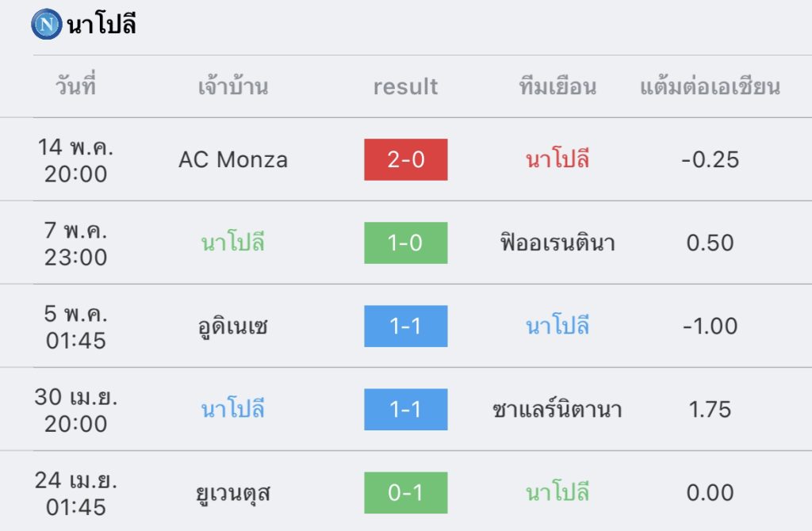The image size is (812, 531).
Task: Open AC Monza home team link
Action: point(233,159)
